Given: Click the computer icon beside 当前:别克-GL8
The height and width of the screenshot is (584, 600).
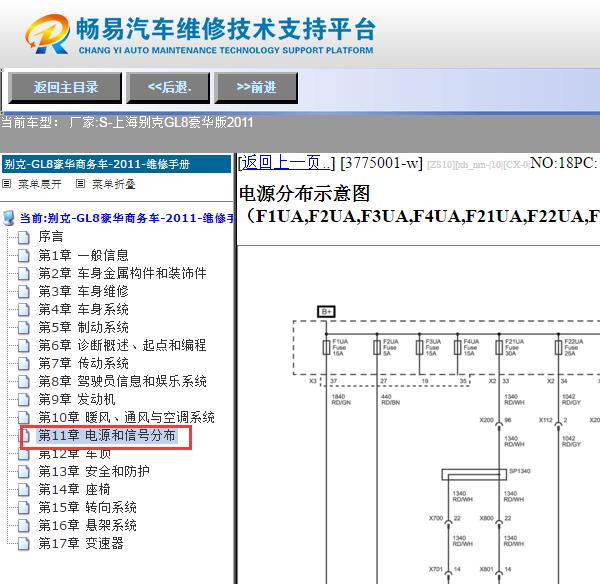Looking at the screenshot, I should [x=8, y=218].
